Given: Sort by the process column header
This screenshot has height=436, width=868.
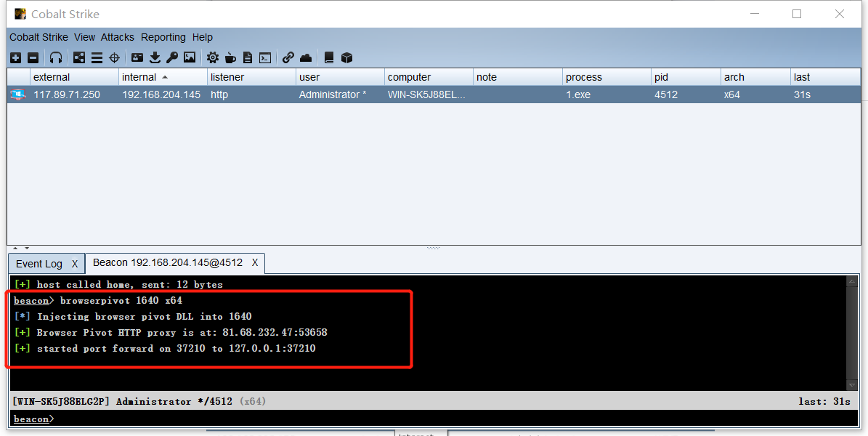Looking at the screenshot, I should pyautogui.click(x=607, y=77).
